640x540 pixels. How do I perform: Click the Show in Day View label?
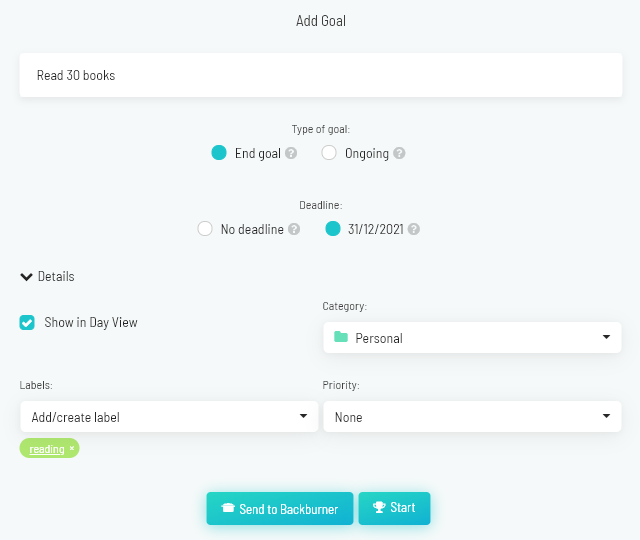click(x=91, y=322)
